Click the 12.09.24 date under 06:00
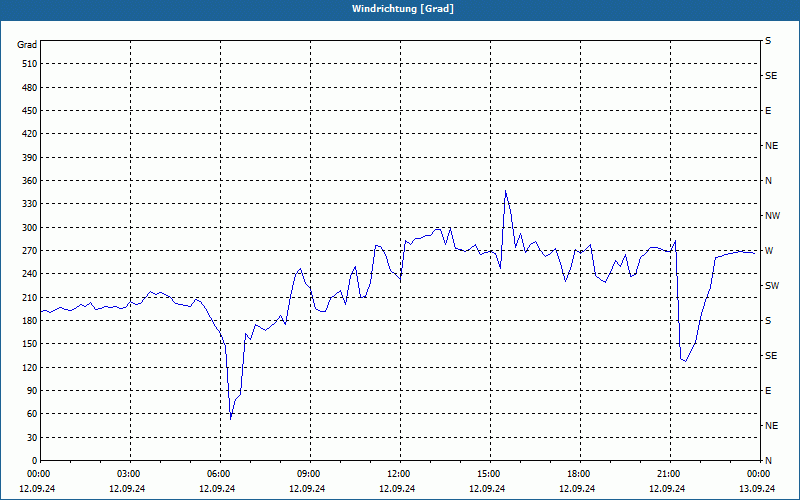Screen dimensions: 800x500 [217, 489]
